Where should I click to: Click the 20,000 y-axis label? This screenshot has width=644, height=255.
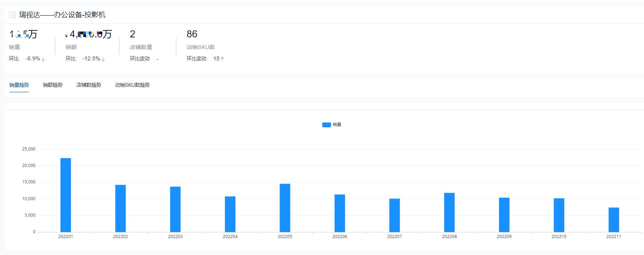(x=29, y=165)
